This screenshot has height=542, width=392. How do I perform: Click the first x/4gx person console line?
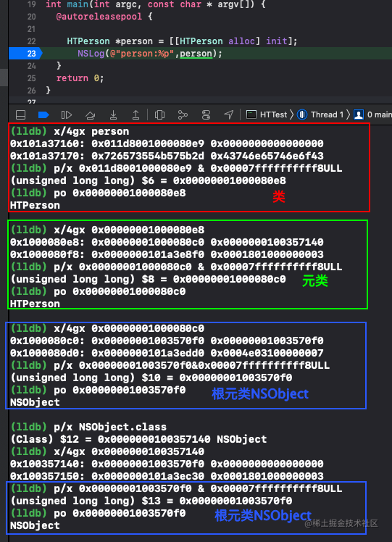[70, 131]
